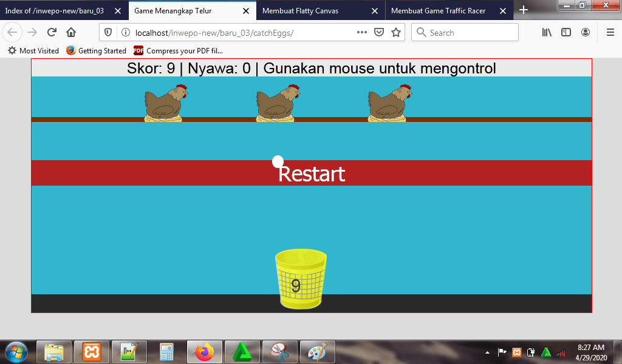The image size is (622, 364).
Task: Select Firefox in the taskbar
Action: (x=205, y=352)
